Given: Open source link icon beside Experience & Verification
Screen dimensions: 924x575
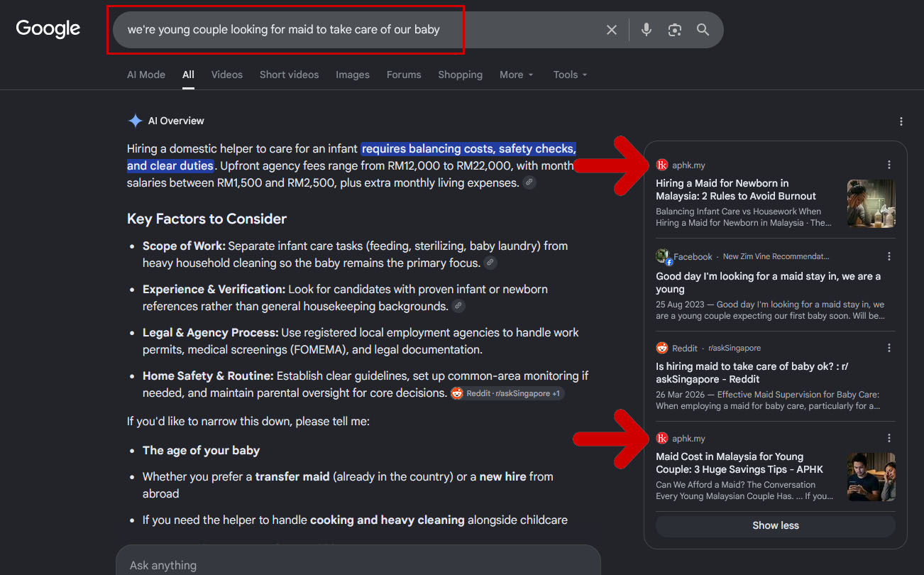Looking at the screenshot, I should (x=458, y=306).
